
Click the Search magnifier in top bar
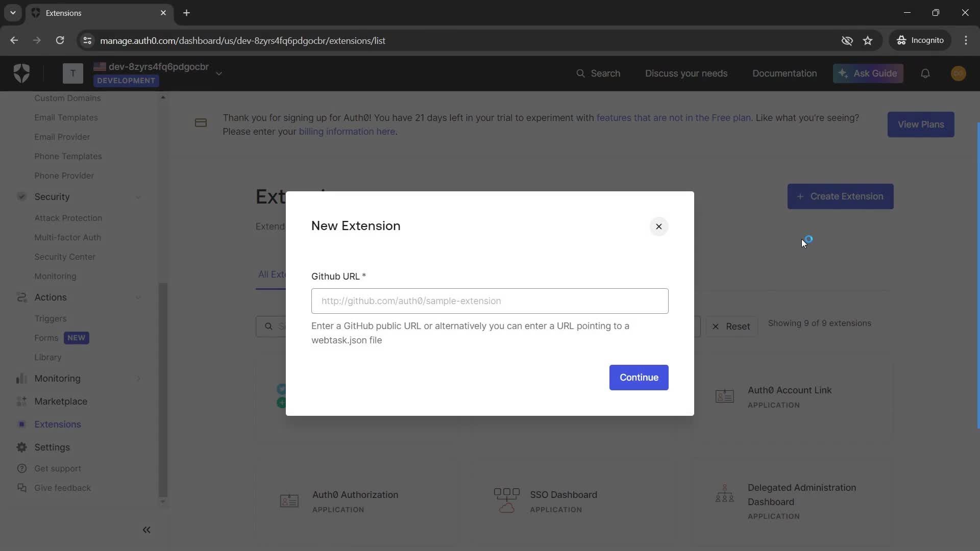coord(580,73)
